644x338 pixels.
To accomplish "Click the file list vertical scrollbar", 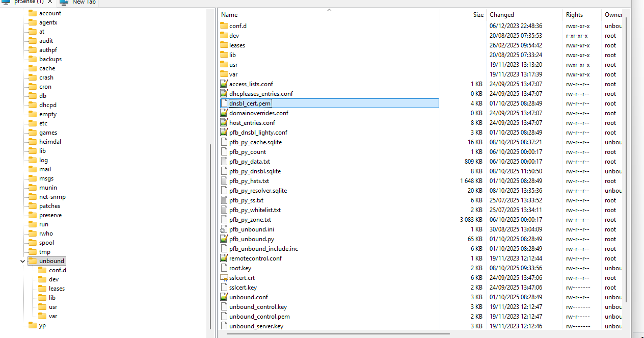I will point(627,153).
